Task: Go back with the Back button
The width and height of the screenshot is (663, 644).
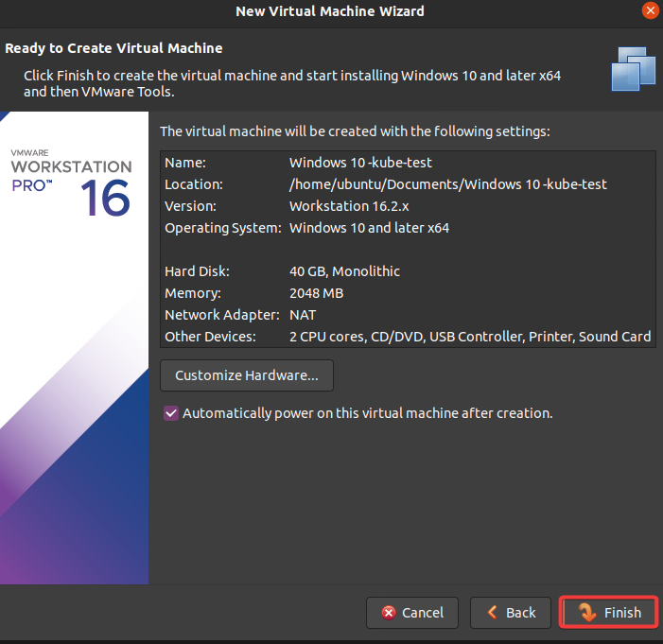Action: (511, 612)
